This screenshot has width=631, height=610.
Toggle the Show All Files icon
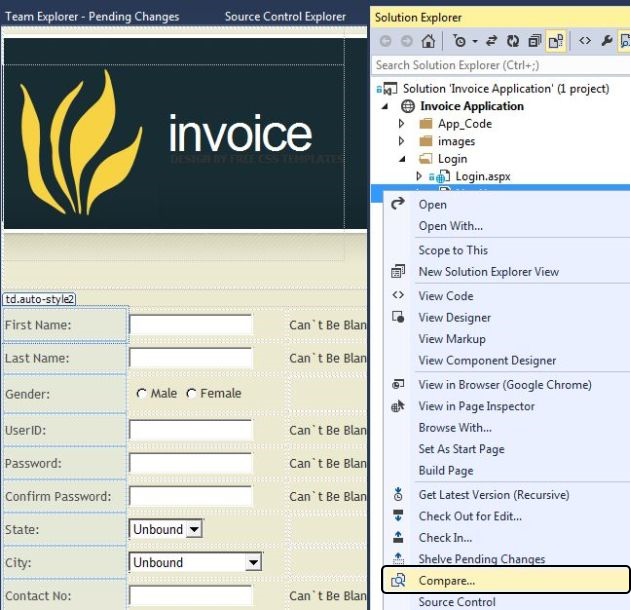tap(556, 41)
